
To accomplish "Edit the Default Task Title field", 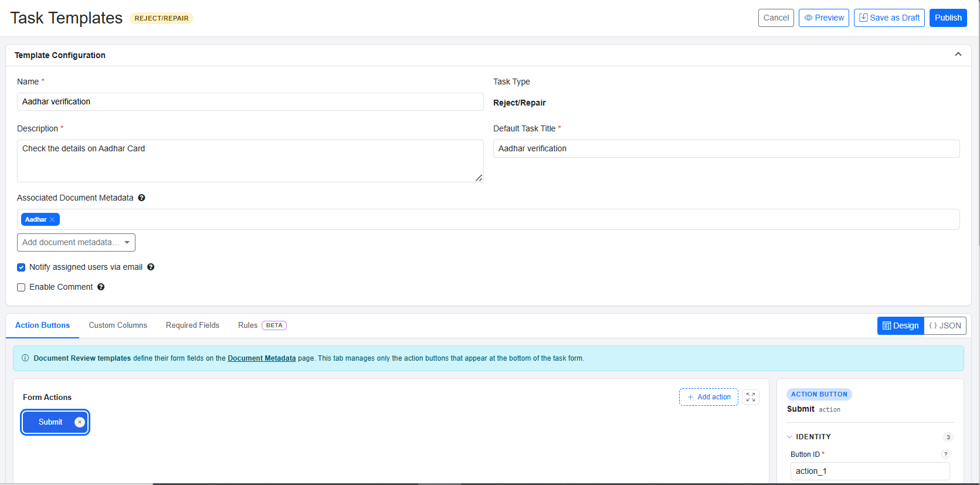I will click(x=727, y=148).
